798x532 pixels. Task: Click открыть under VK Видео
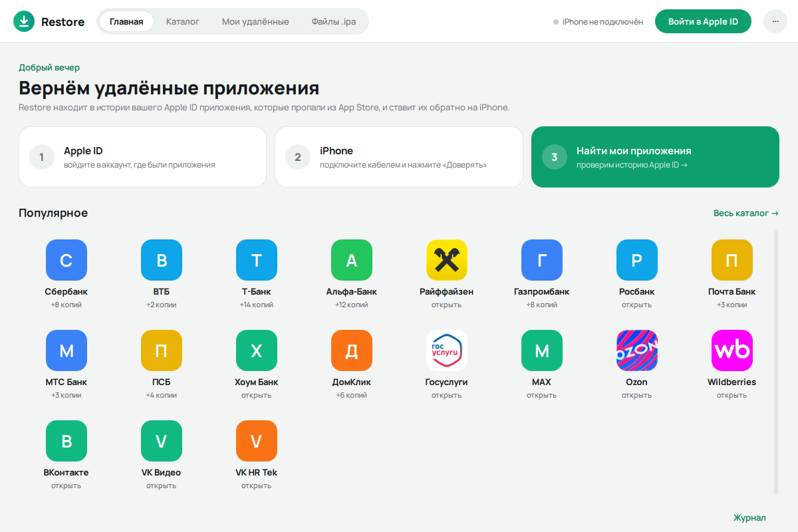tap(162, 485)
